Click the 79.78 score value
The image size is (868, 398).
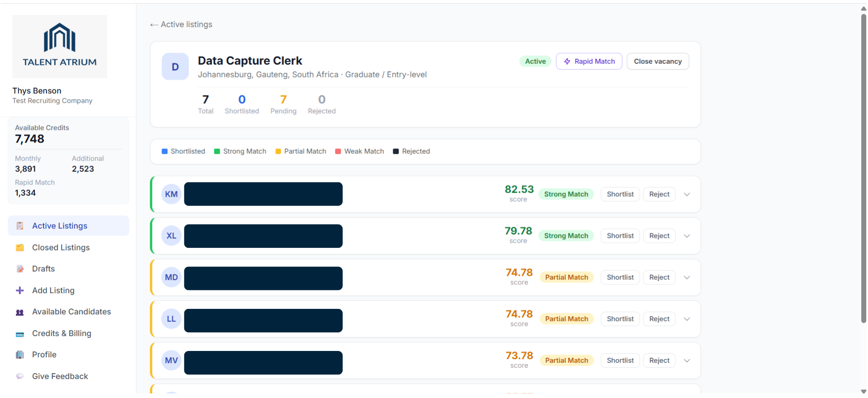coord(519,231)
